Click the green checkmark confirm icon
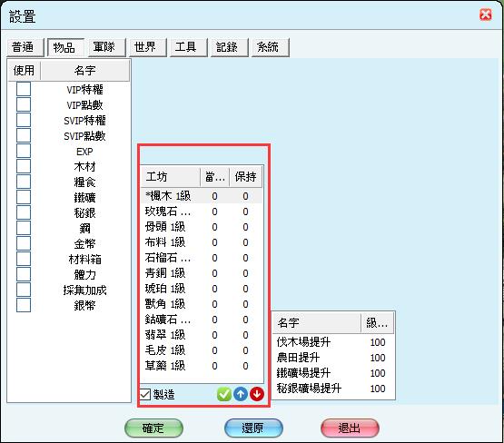Screen dimensions: 504x443 tap(224, 394)
